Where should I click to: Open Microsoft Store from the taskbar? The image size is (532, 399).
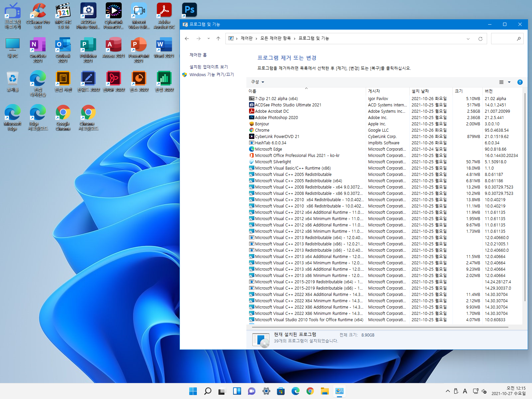click(x=281, y=391)
